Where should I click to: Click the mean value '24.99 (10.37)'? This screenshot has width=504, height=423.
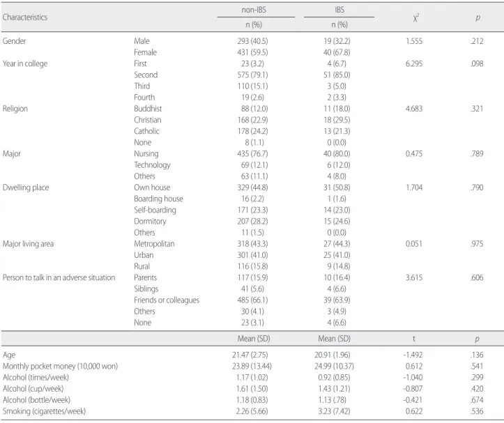pyautogui.click(x=335, y=366)
